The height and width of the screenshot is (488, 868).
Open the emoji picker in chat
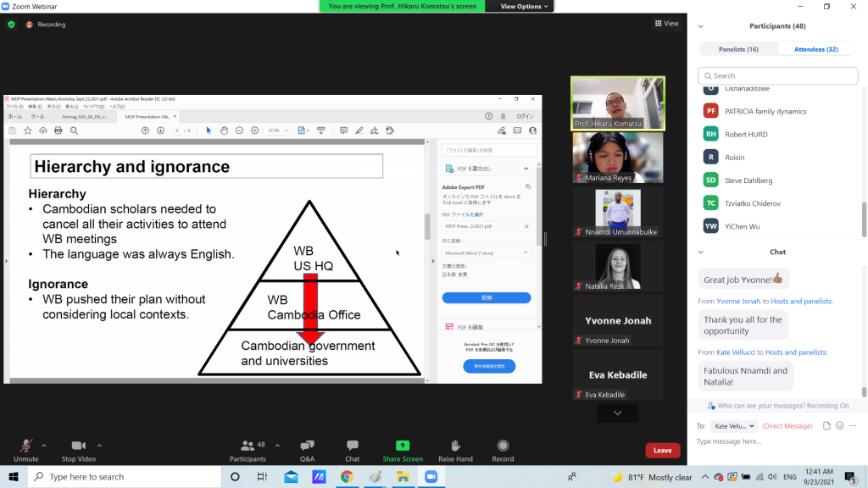point(840,425)
